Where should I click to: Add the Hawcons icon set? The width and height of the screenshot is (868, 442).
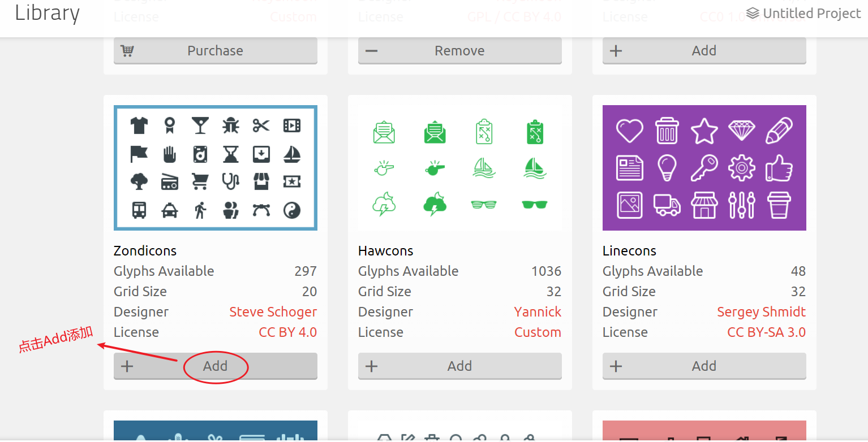[x=460, y=366]
